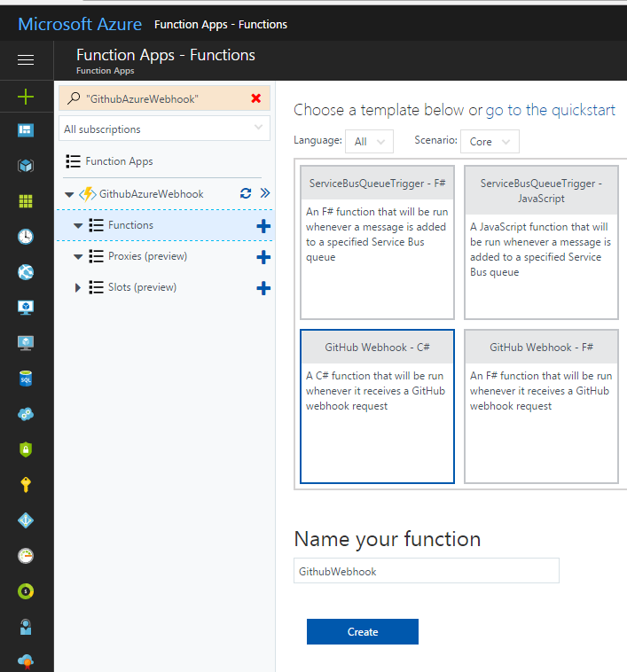Screen dimensions: 627x672
Task: Open Virtual machines (classic) monitor icon
Action: 26,308
